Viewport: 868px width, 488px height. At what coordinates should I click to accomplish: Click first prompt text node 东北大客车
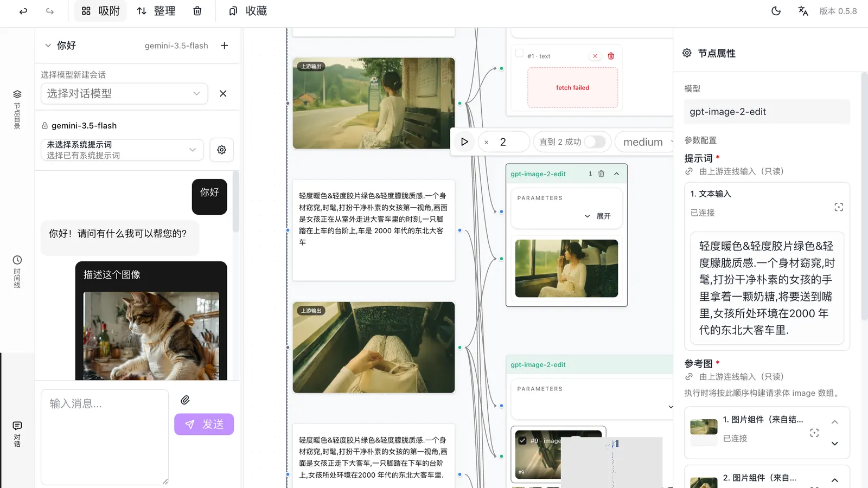(374, 230)
